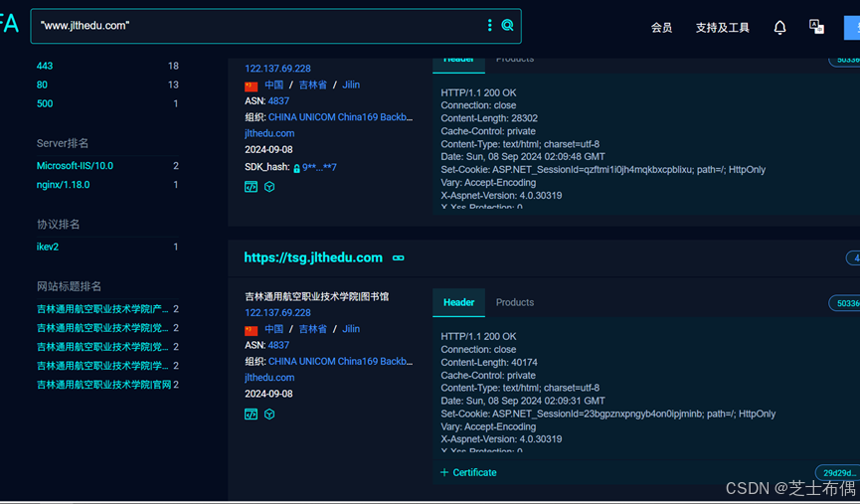This screenshot has width=860, height=504.
Task: Click 吉林省 link in first result
Action: click(x=312, y=85)
